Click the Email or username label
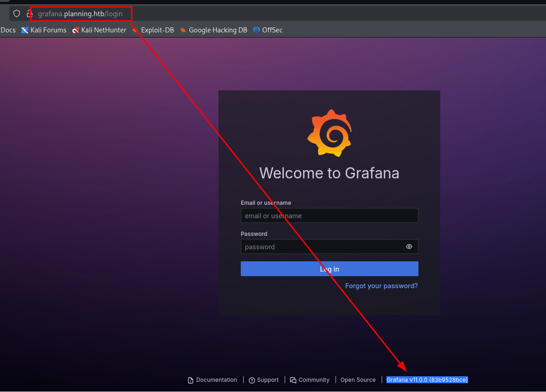 coord(266,203)
